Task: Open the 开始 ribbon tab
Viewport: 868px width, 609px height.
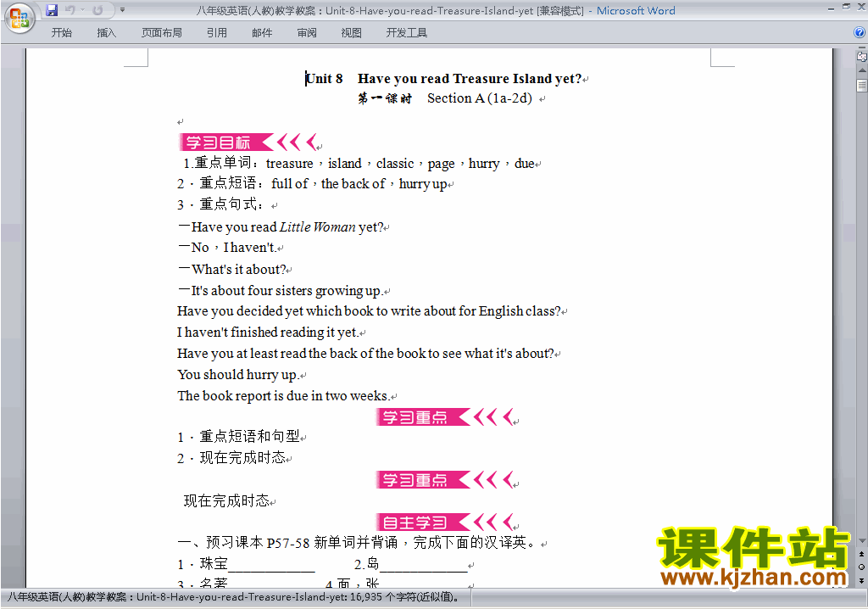Action: tap(61, 33)
